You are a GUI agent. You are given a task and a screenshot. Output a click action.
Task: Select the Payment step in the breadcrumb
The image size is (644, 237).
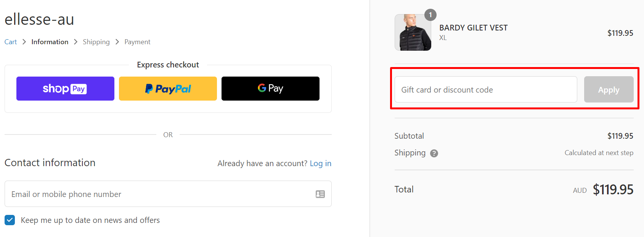coord(137,42)
